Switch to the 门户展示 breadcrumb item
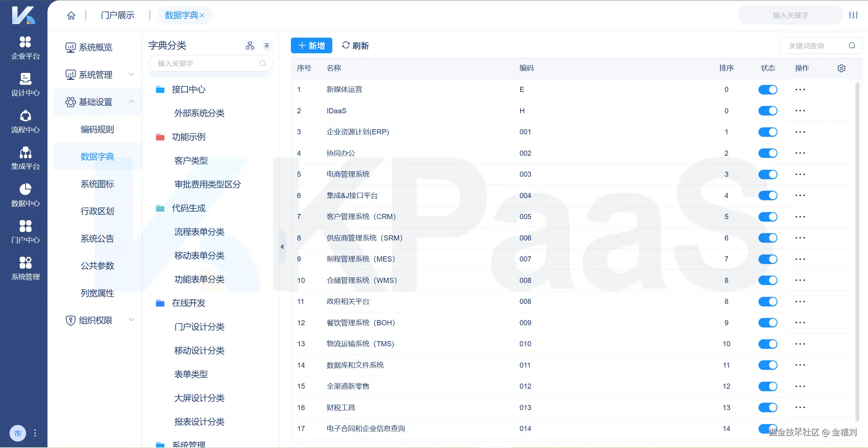868x448 pixels. [117, 15]
